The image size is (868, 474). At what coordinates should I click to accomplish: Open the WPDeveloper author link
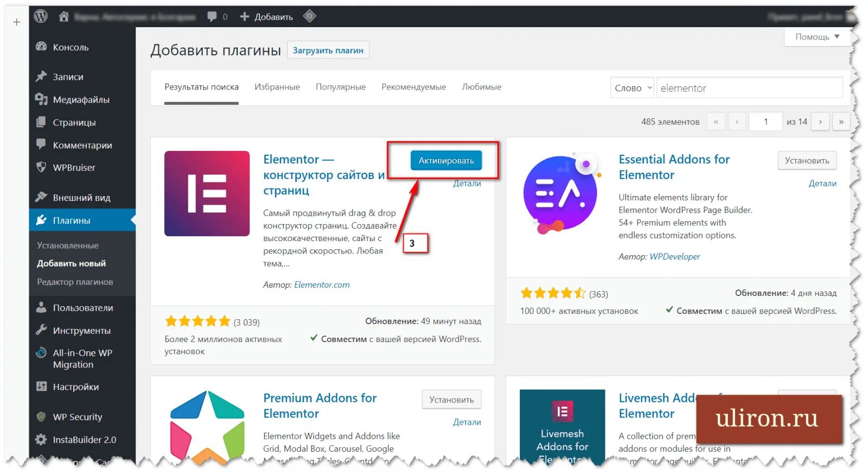click(675, 256)
